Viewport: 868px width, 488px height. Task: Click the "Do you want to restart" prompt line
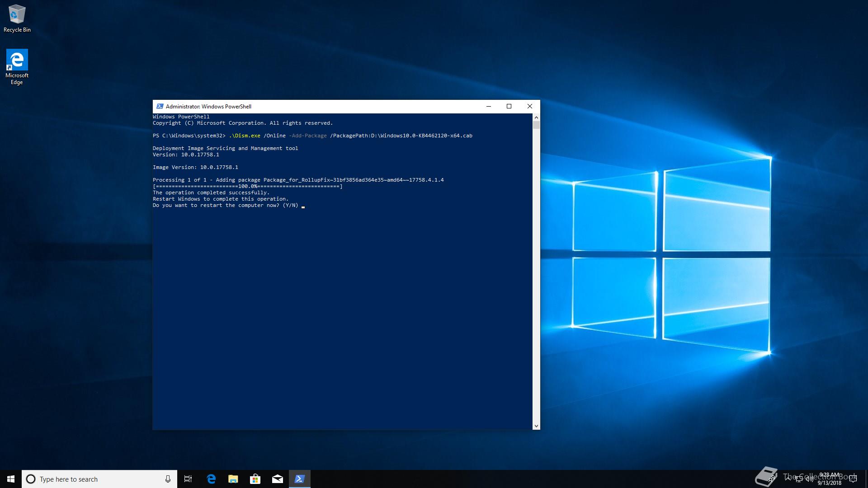(x=226, y=206)
